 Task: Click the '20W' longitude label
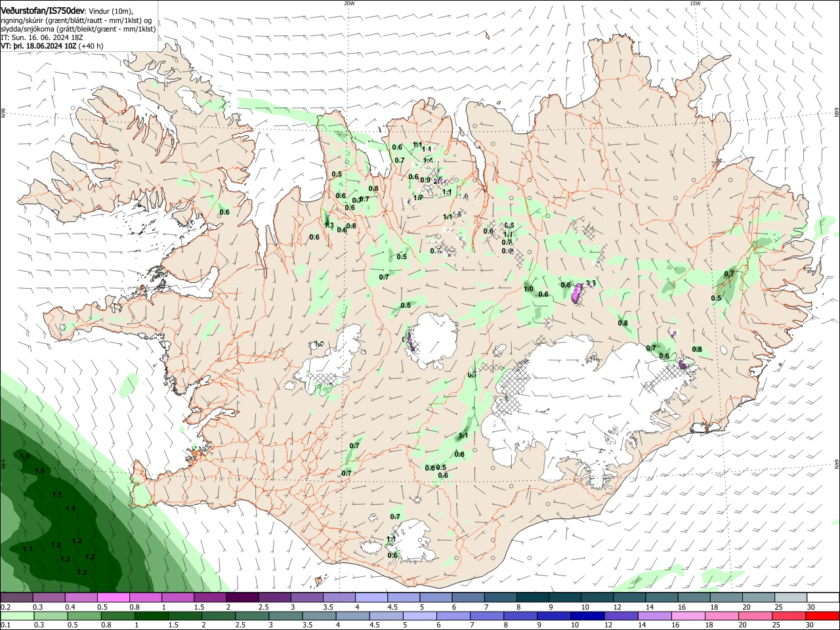pyautogui.click(x=349, y=3)
